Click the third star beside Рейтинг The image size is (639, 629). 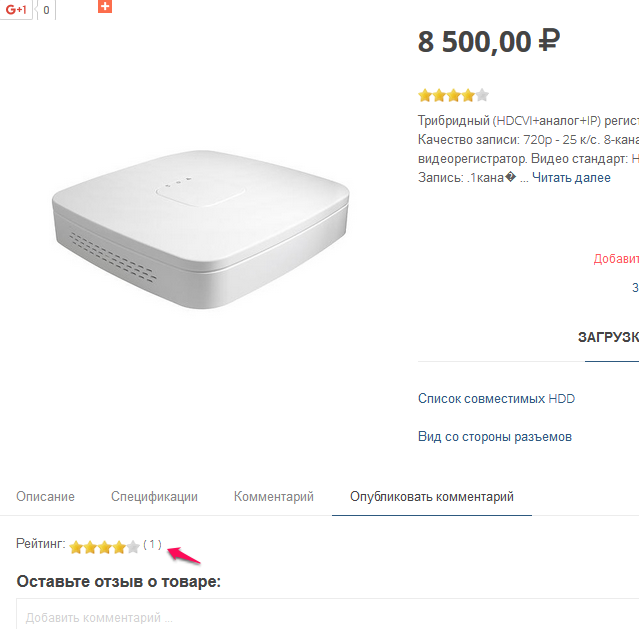[105, 547]
